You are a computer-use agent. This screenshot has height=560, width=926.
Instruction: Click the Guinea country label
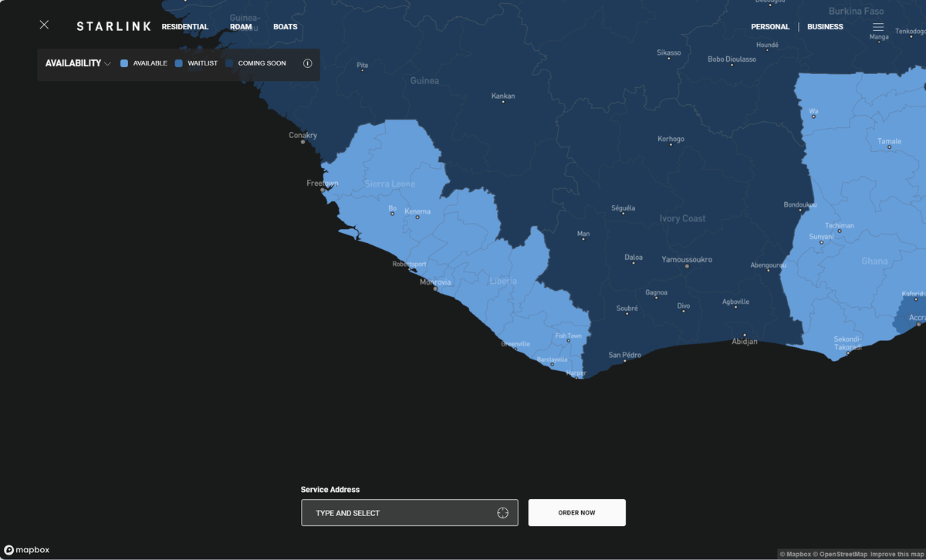(x=424, y=81)
